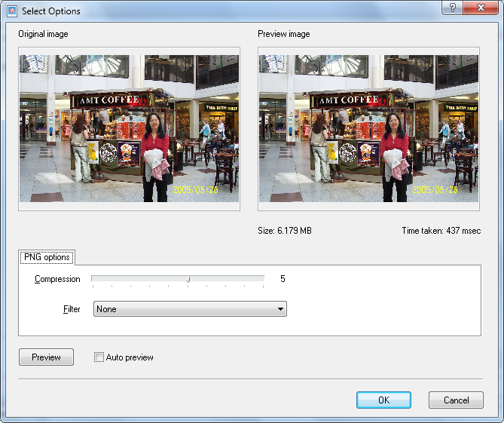The image size is (504, 423).
Task: Click the help question mark button
Action: click(x=453, y=8)
